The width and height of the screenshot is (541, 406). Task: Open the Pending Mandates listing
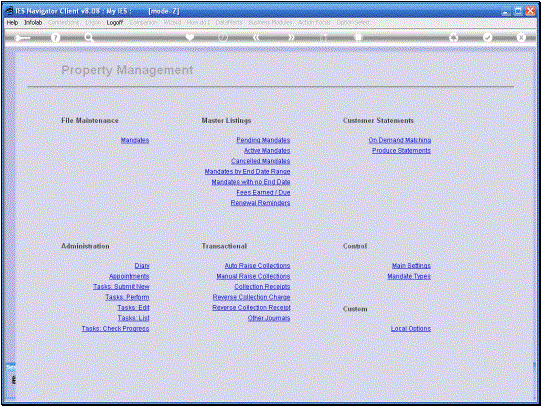[x=263, y=140]
